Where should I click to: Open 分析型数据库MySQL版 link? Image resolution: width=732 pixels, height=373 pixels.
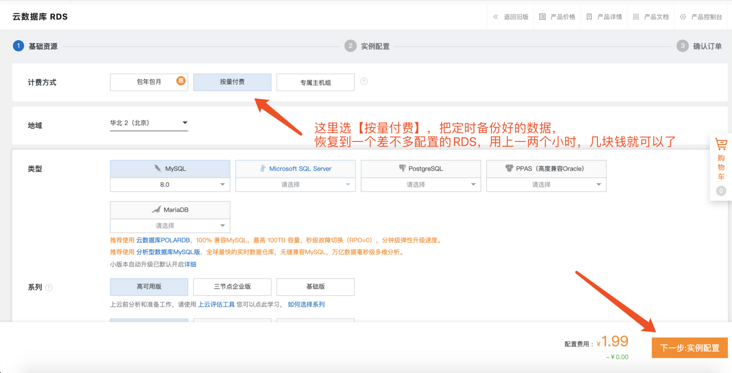click(x=169, y=252)
